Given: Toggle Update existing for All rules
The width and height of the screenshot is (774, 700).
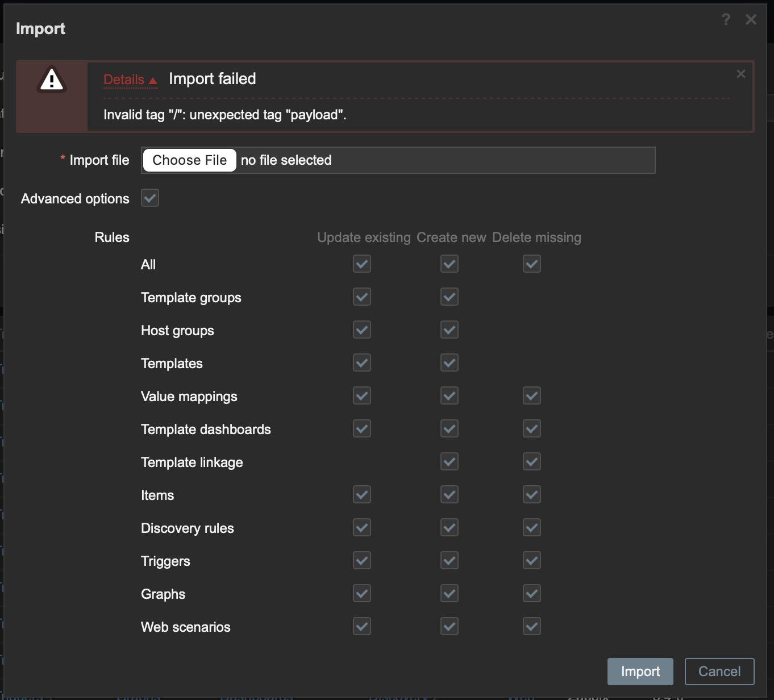Looking at the screenshot, I should coord(362,264).
